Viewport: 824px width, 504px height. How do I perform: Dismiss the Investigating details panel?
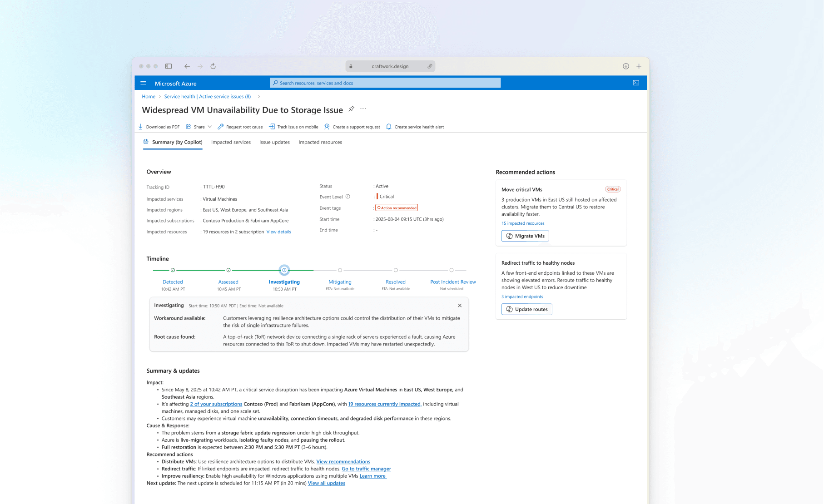coord(460,306)
